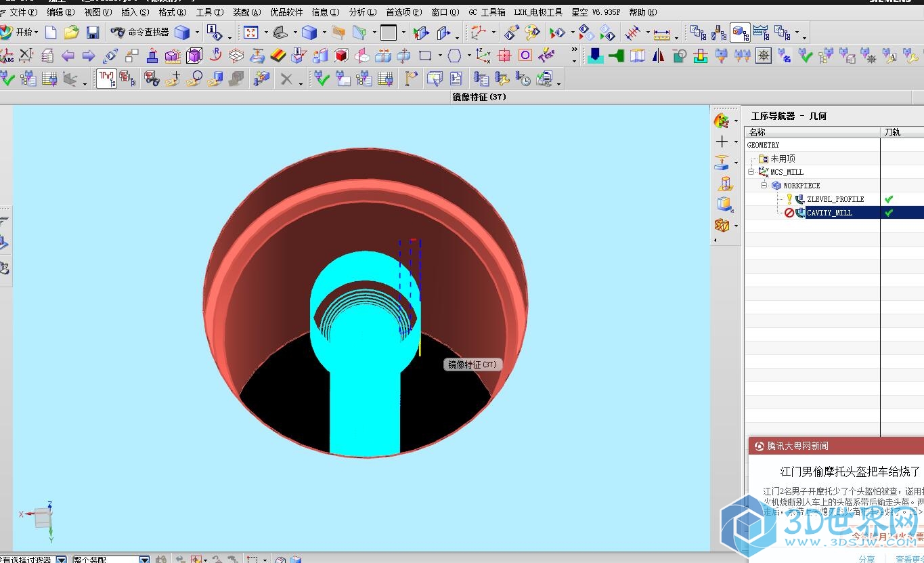Screen dimensions: 924x563
Task: Click the red solid cube icon
Action: (x=341, y=56)
